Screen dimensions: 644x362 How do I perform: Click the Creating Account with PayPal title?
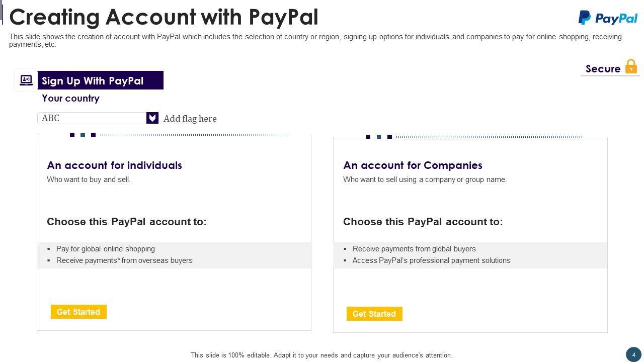(x=164, y=17)
